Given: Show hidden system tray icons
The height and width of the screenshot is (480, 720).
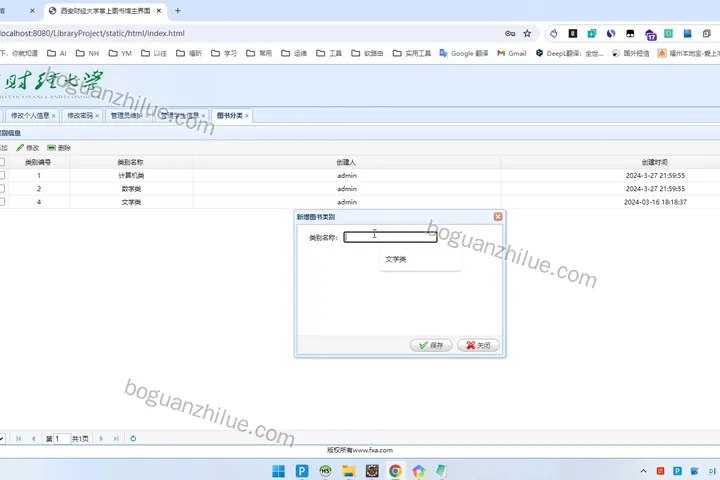Looking at the screenshot, I should click(x=643, y=471).
